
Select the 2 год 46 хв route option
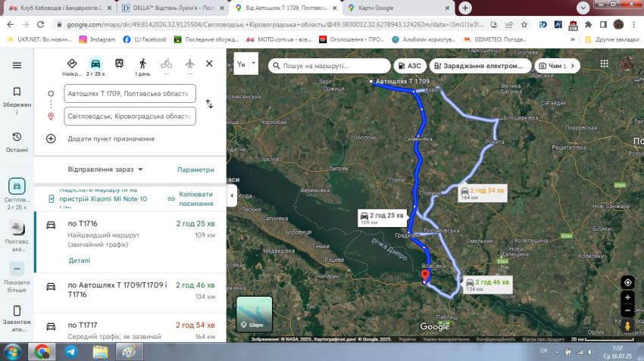tap(130, 292)
